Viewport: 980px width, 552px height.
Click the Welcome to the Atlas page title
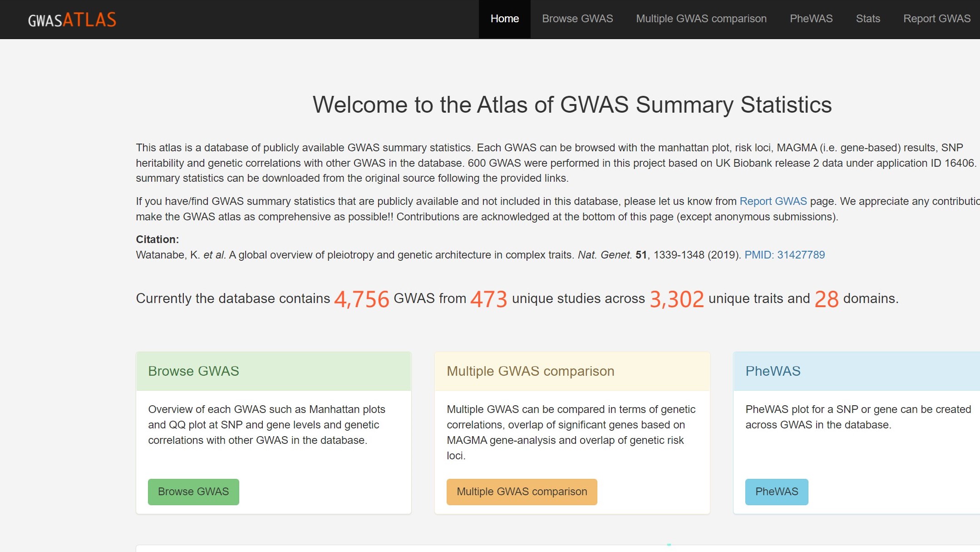[572, 105]
